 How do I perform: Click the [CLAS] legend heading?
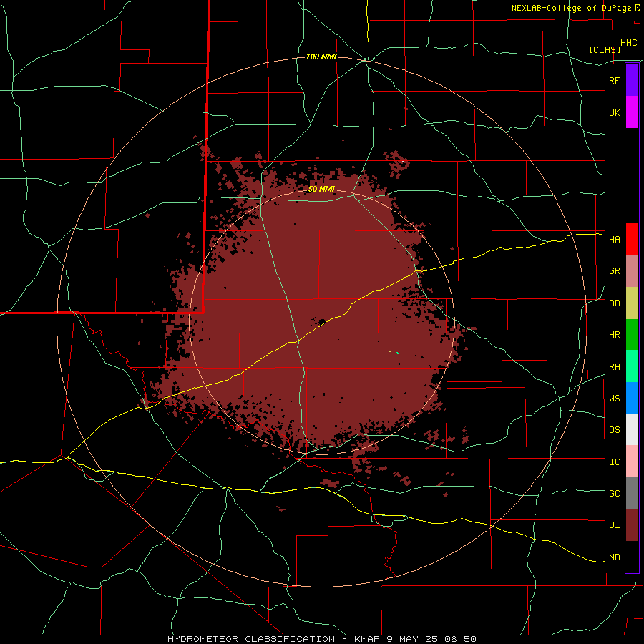coord(605,49)
